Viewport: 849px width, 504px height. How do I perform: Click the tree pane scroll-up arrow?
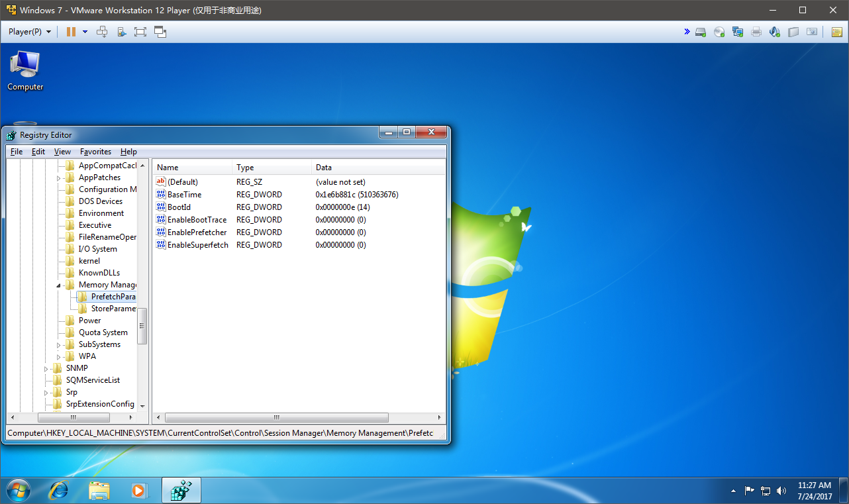pos(142,165)
